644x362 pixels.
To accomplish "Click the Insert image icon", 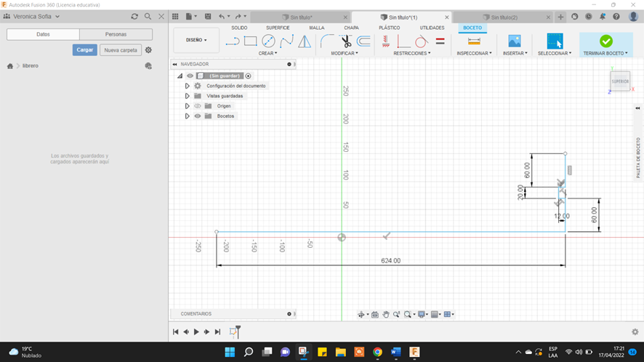I will (x=514, y=41).
